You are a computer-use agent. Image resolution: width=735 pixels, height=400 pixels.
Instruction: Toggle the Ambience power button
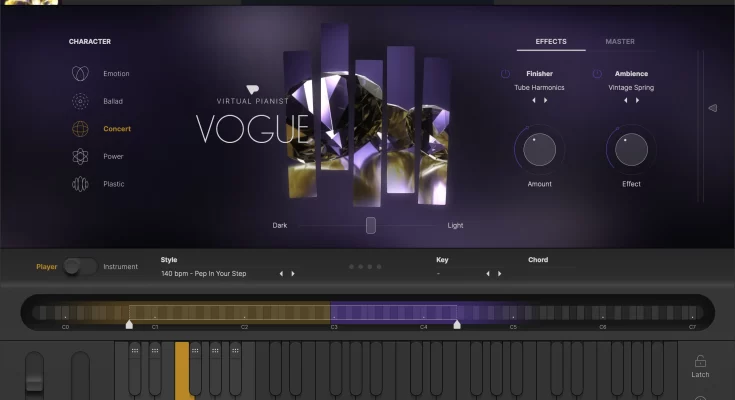(597, 74)
